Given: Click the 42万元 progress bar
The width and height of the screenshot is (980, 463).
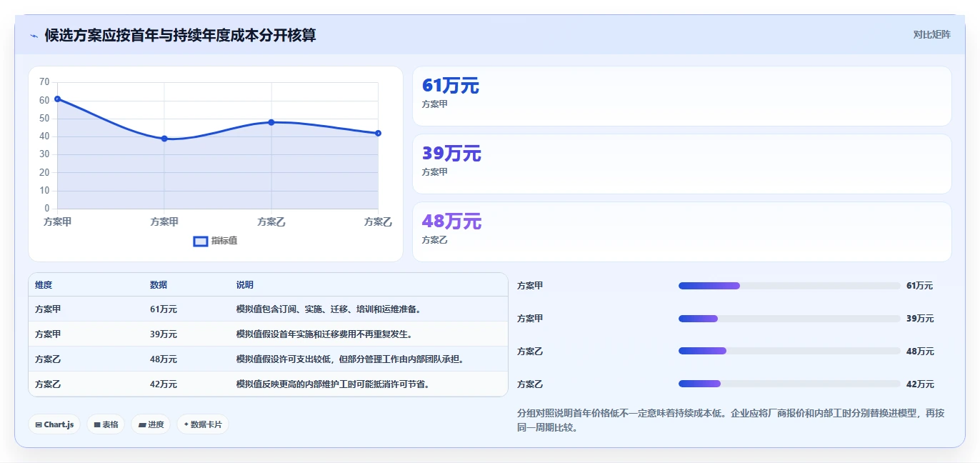Looking at the screenshot, I should (789, 384).
